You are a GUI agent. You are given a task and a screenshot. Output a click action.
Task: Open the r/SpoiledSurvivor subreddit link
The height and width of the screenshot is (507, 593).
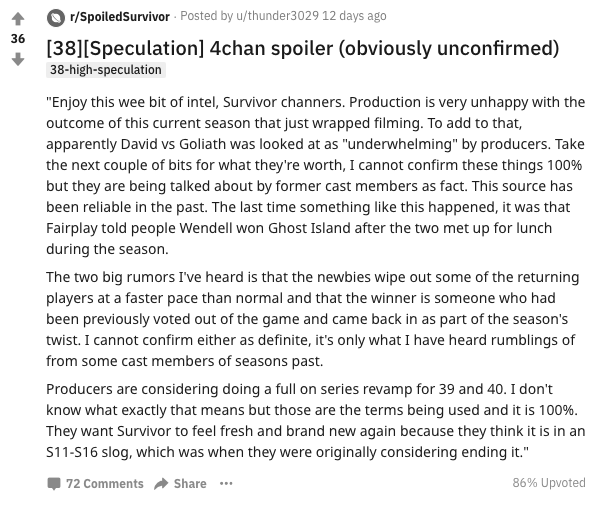click(x=120, y=17)
